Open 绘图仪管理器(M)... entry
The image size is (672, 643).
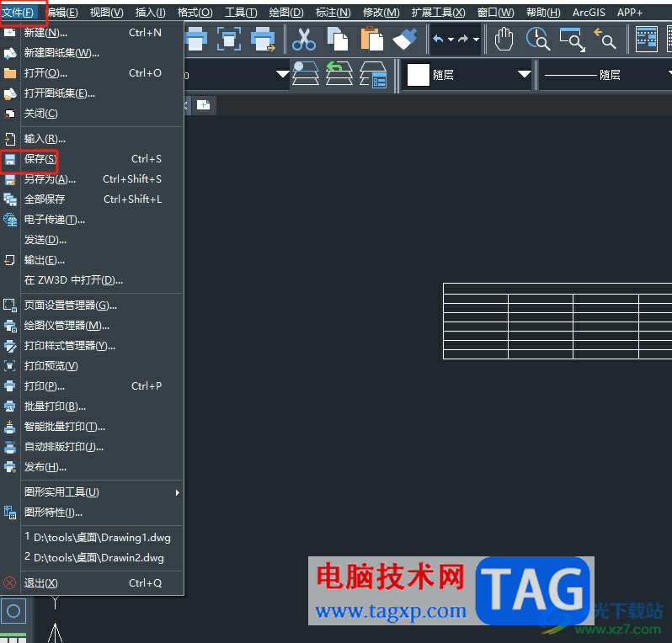pyautogui.click(x=93, y=326)
